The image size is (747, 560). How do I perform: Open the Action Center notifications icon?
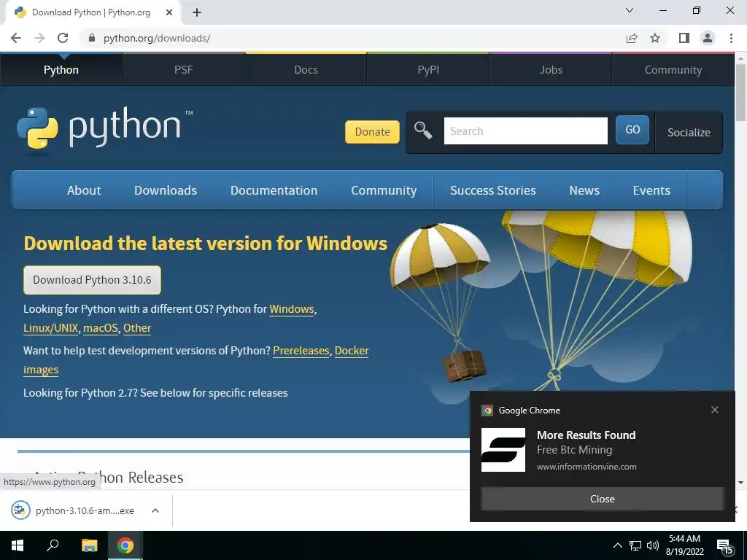pos(724,547)
